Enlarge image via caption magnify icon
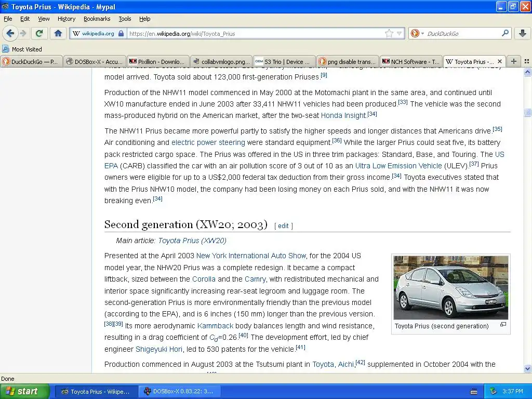The height and width of the screenshot is (399, 532). coord(503,325)
